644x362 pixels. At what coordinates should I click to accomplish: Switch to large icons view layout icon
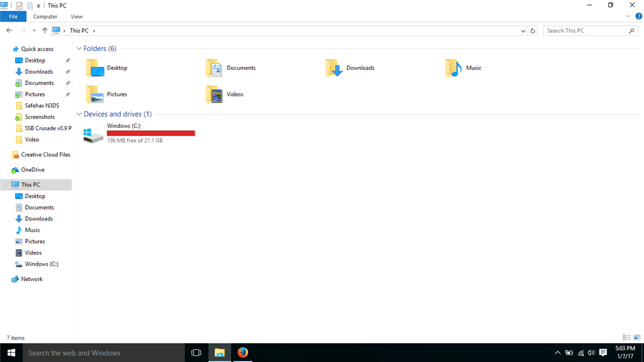tap(637, 337)
